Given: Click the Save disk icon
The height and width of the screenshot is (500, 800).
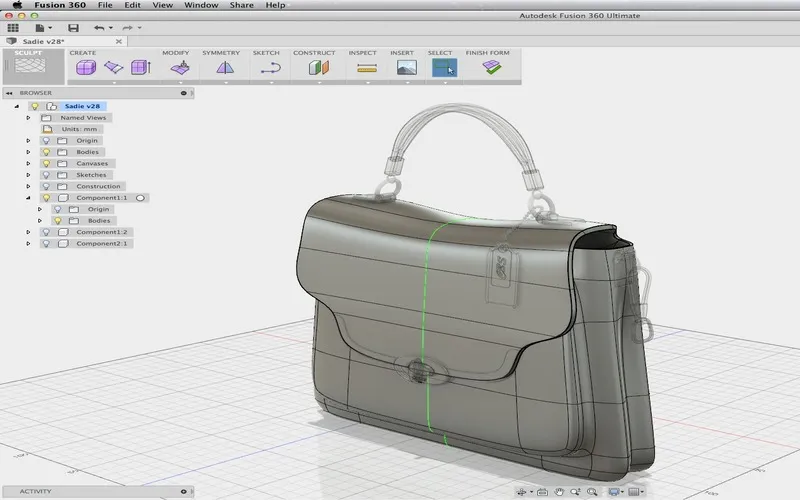Looking at the screenshot, I should (73, 28).
